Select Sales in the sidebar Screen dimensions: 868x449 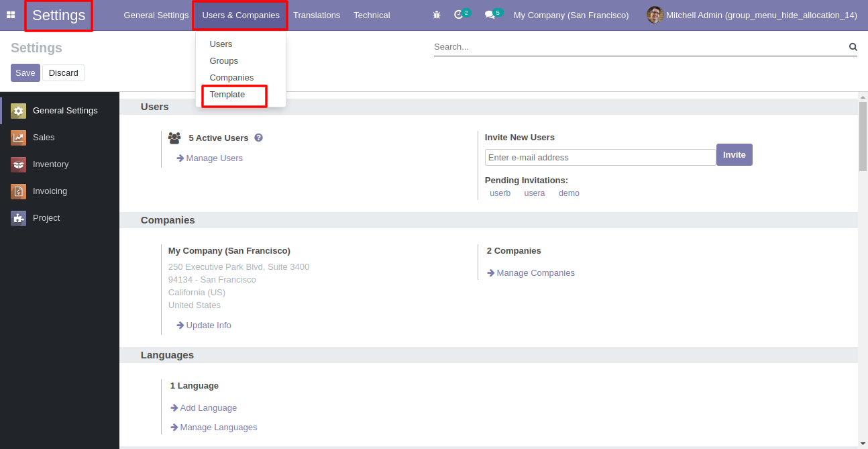(x=60, y=138)
